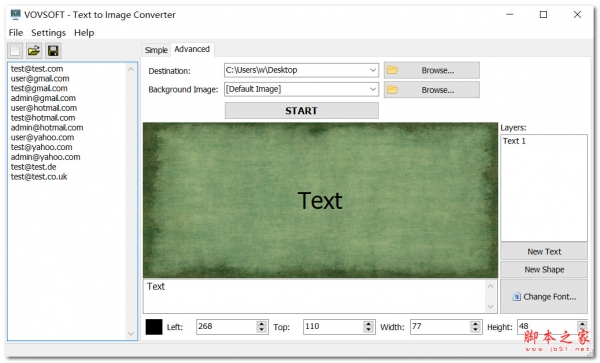Expand the Background Image dropdown
Image resolution: width=600 pixels, height=363 pixels.
pos(373,89)
